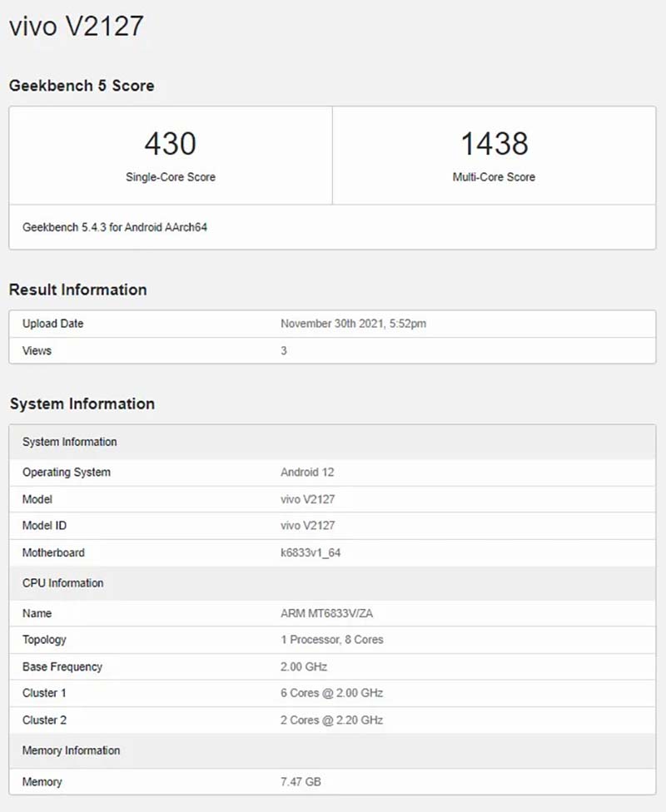Click the Multi-Core Score label

(x=494, y=177)
